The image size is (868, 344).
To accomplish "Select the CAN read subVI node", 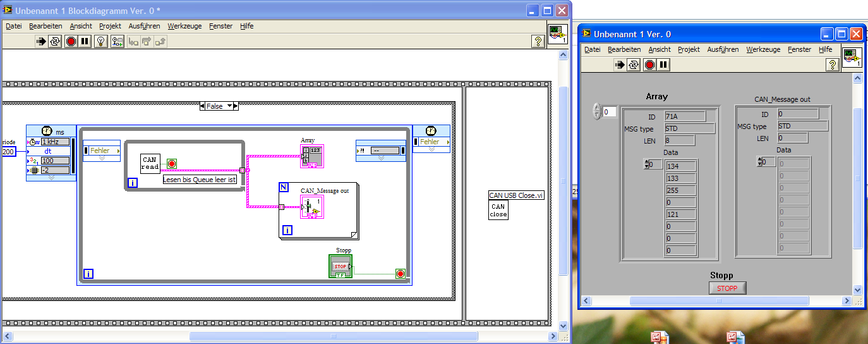I will pyautogui.click(x=150, y=164).
